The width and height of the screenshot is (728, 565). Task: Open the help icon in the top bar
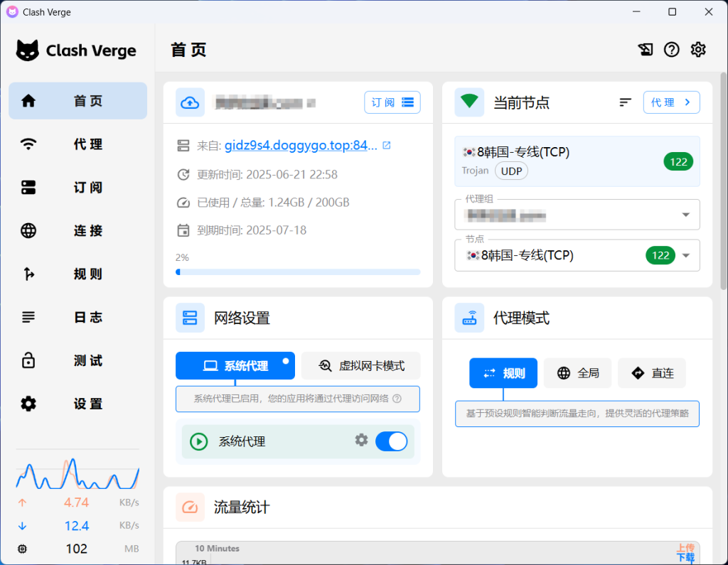671,49
